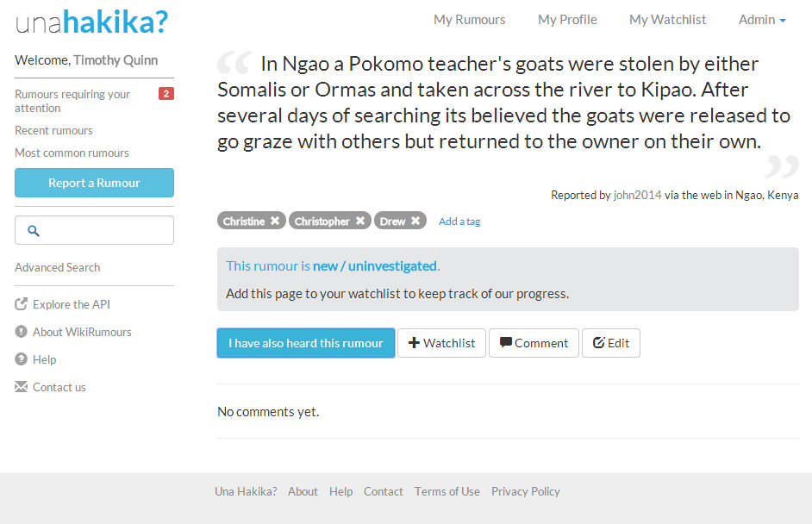Click the magnifying glass search icon
Screen dimensions: 812x524
click(x=34, y=230)
